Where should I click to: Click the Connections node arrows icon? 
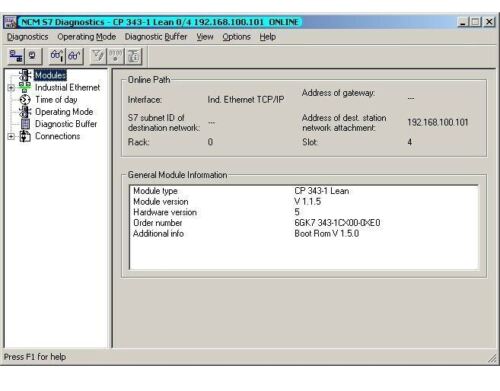point(25,136)
